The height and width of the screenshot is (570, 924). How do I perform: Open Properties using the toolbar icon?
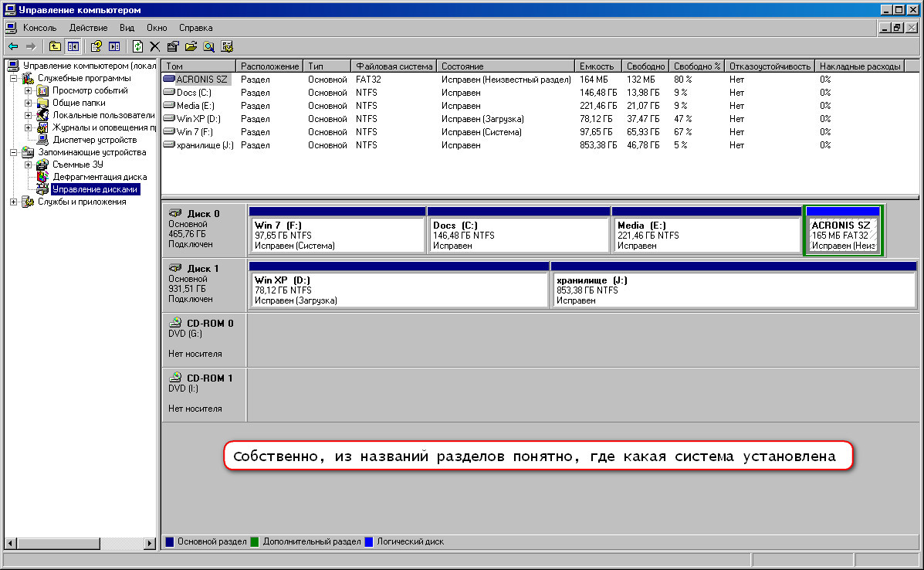[x=173, y=46]
